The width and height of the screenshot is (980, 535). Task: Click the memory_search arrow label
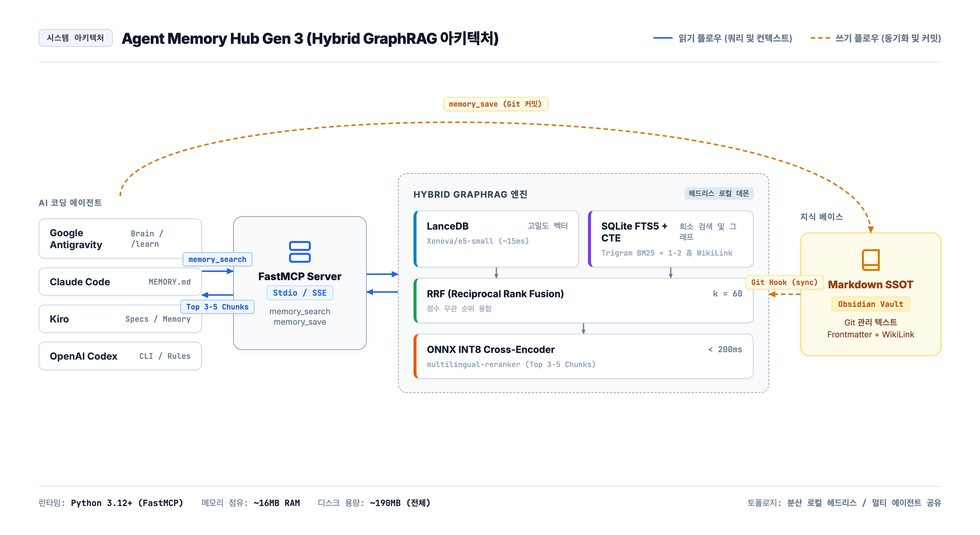[x=217, y=259]
